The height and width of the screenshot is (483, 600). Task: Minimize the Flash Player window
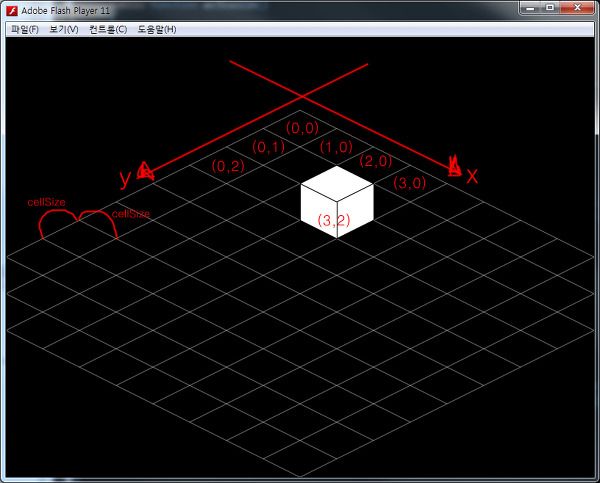pyautogui.click(x=530, y=8)
